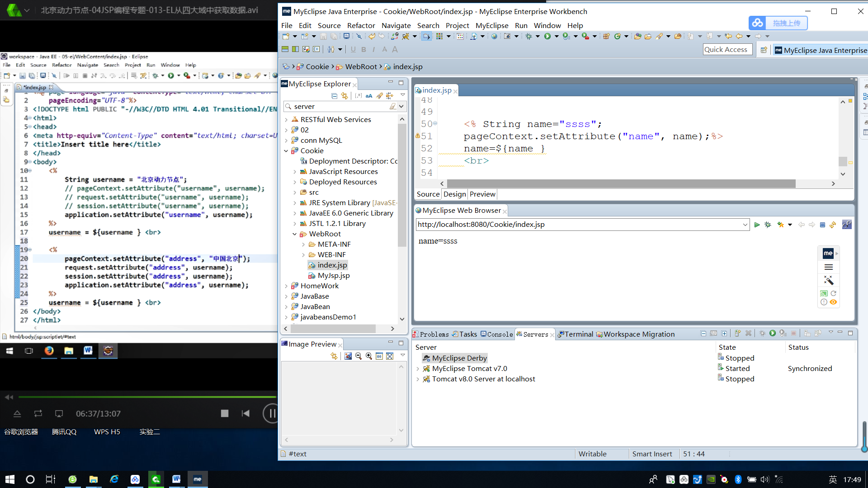Switch to the Design editor tab
868x488 pixels.
coord(454,194)
